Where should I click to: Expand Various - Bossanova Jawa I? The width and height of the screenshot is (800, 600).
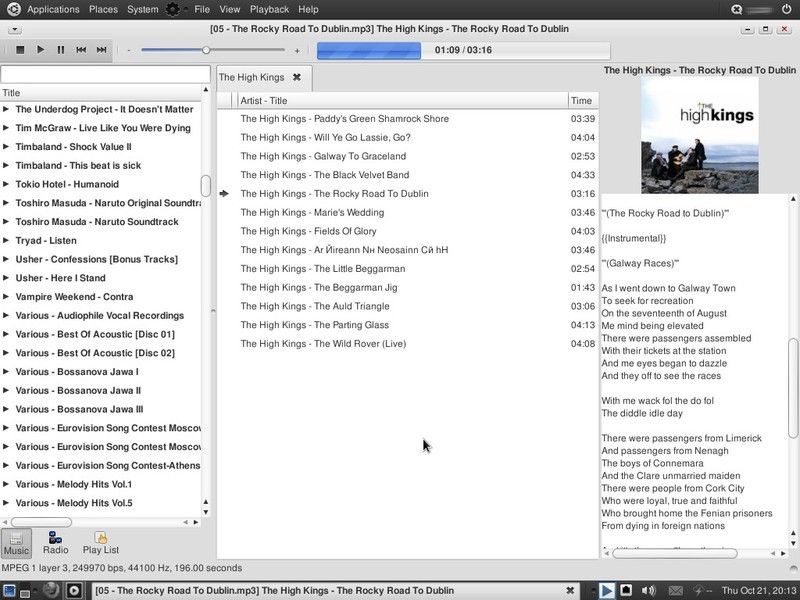[x=6, y=371]
